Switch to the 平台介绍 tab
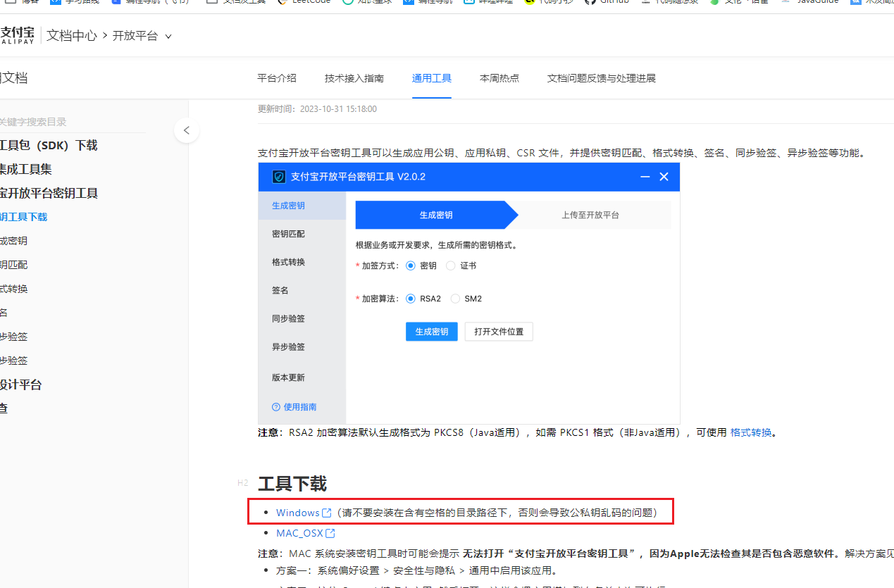This screenshot has height=588, width=894. coord(277,78)
